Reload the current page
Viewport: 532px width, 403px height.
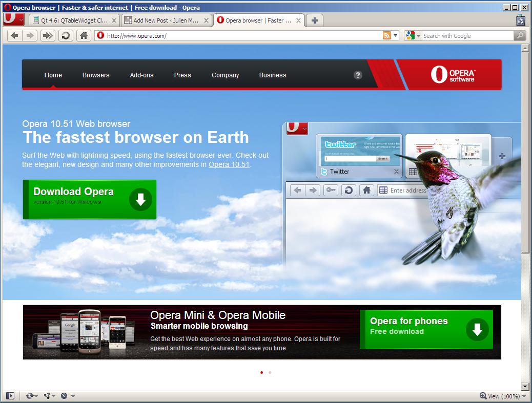66,35
